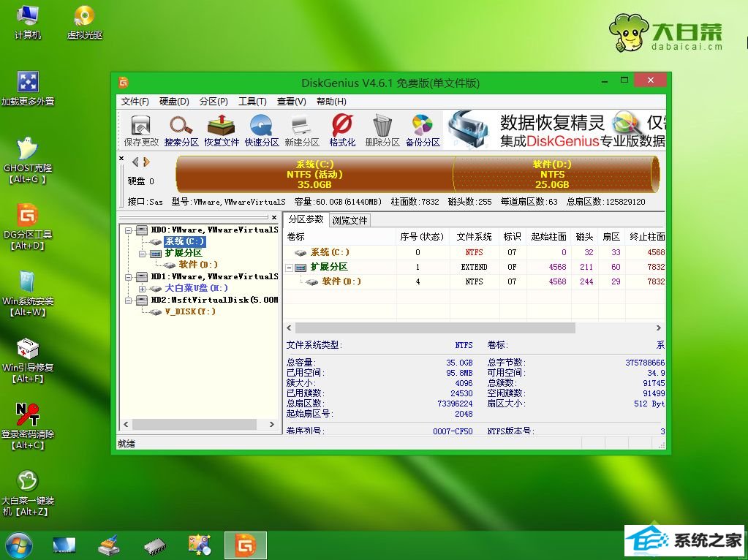
Task: Open the 帮助(H) menu
Action: (331, 102)
